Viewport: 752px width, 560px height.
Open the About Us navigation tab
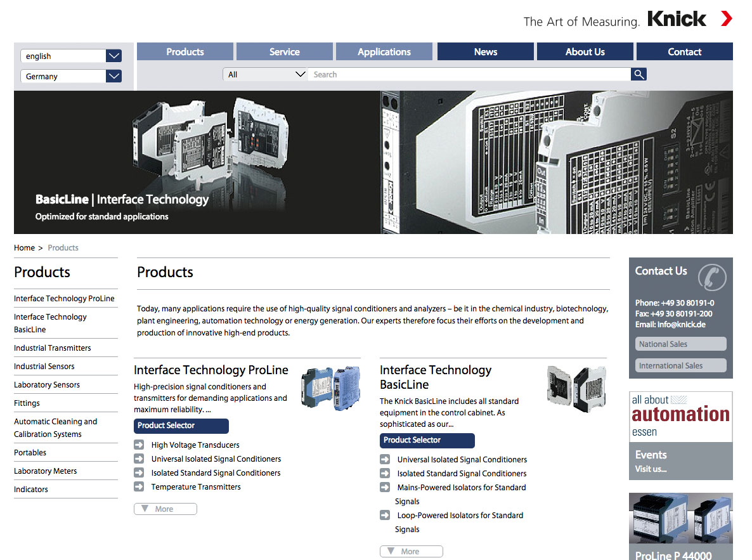click(x=585, y=52)
